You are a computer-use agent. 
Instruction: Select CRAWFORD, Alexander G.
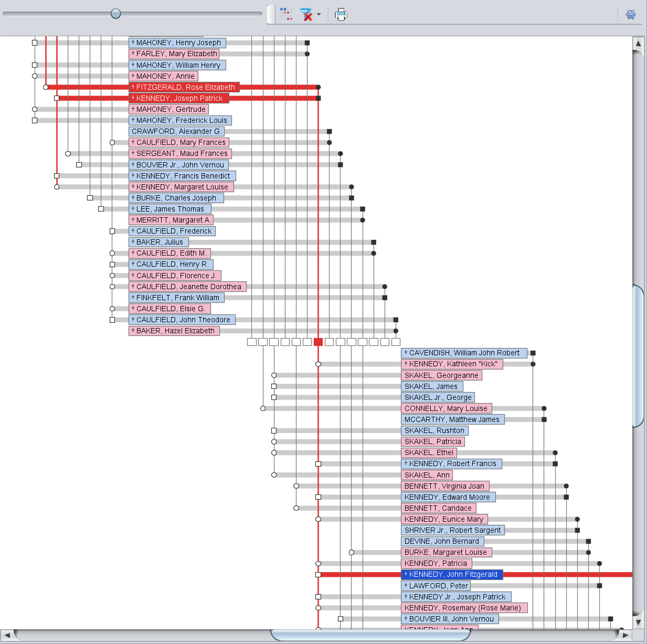pyautogui.click(x=177, y=131)
